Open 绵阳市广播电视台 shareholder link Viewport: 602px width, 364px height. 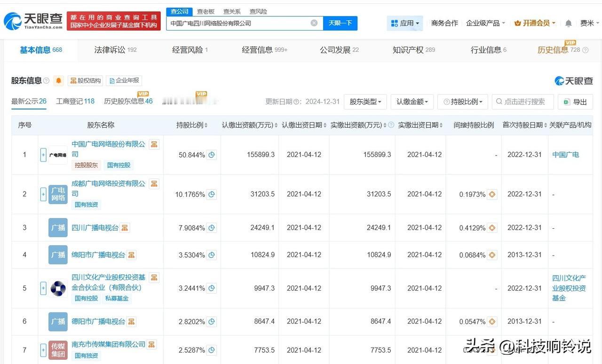[98, 255]
